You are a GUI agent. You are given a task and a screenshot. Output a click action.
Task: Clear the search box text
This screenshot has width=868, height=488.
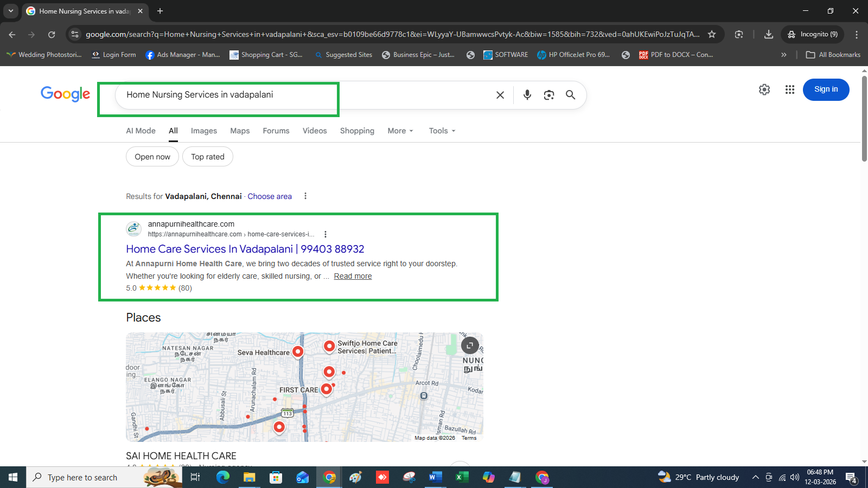pos(500,95)
